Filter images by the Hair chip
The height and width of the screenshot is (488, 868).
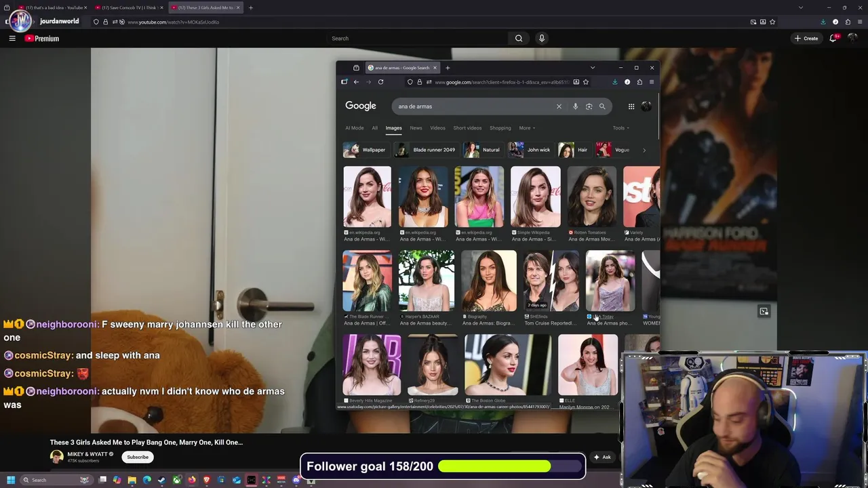coord(574,150)
